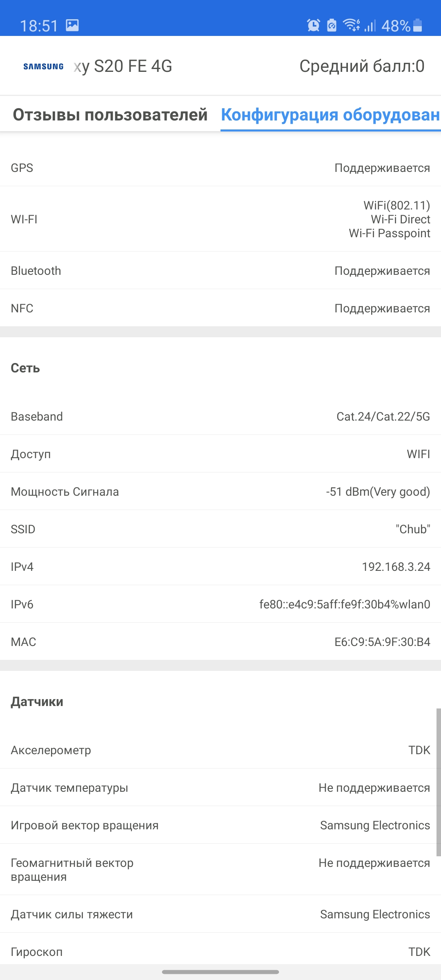Tap the Baseband Cat.24/Cat.22/5G row
The height and width of the screenshot is (980, 441).
tap(220, 416)
